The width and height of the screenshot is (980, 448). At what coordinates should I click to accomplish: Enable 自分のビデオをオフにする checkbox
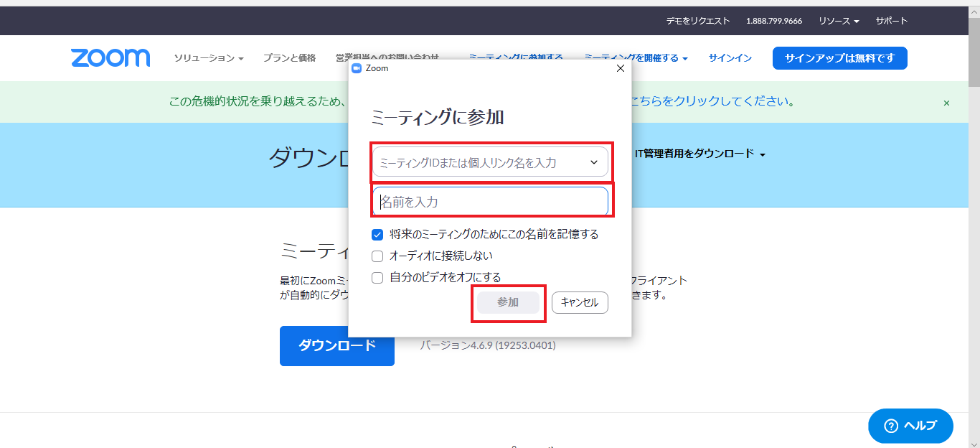(377, 277)
